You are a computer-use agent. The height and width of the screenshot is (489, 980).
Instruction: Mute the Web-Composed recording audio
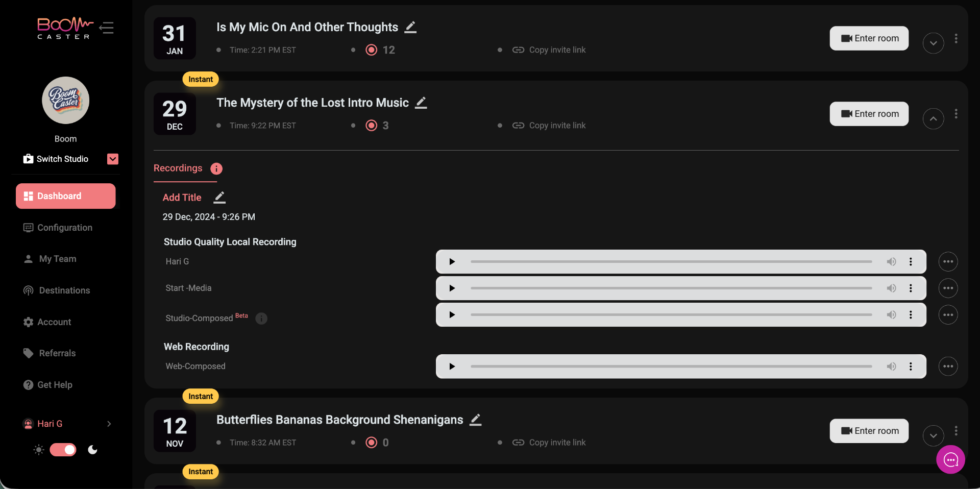(891, 366)
